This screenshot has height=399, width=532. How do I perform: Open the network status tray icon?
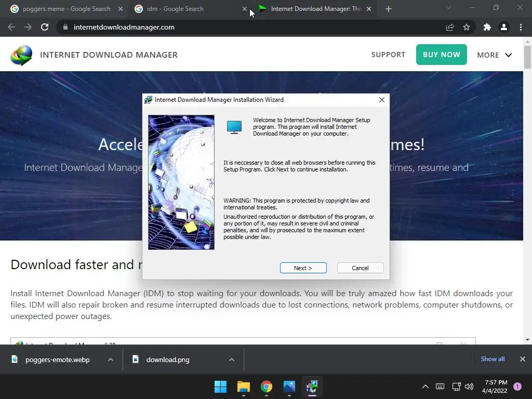click(456, 387)
